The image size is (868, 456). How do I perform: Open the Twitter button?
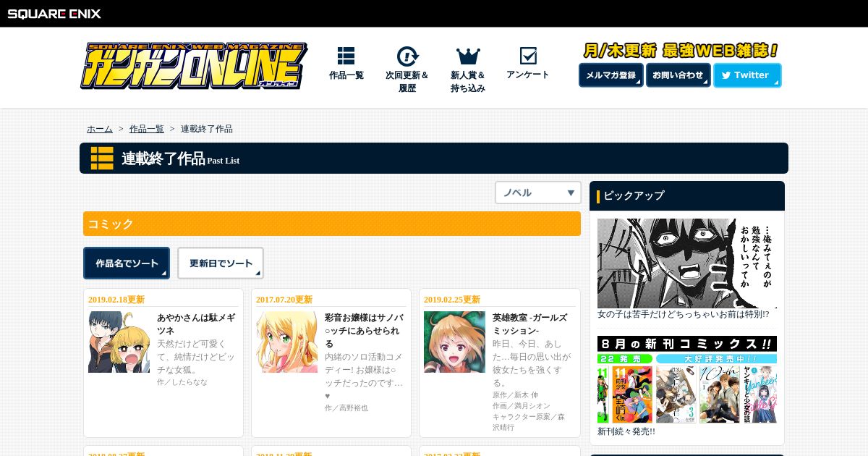(747, 75)
